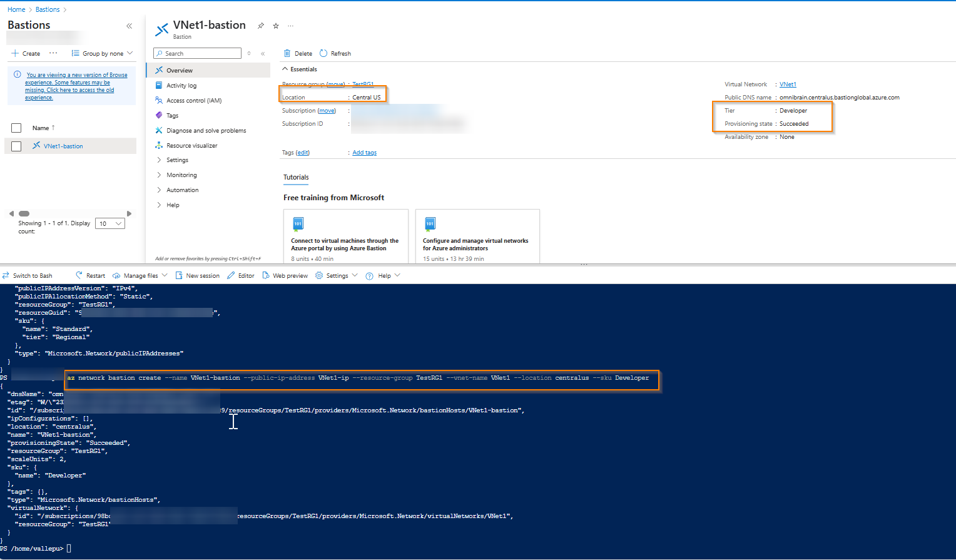Click the Add tags link
Viewport: 956px width, 560px height.
pos(365,153)
